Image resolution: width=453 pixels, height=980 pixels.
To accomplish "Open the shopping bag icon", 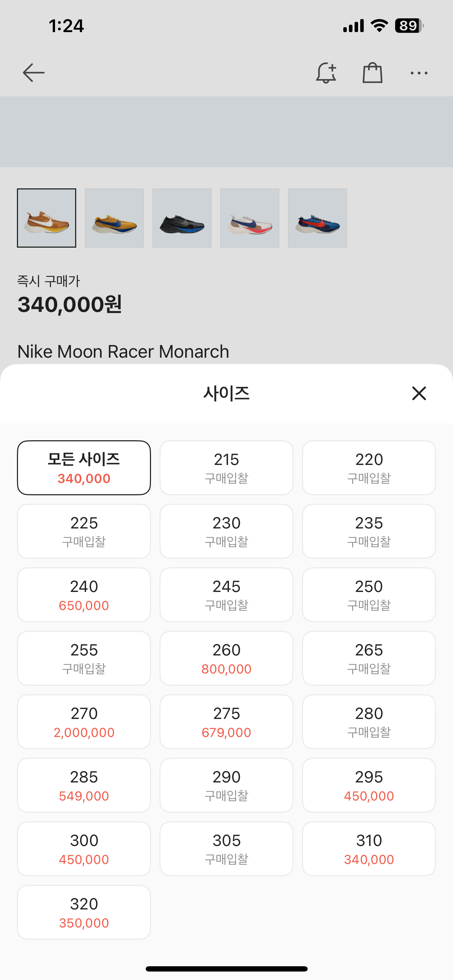I will (372, 73).
